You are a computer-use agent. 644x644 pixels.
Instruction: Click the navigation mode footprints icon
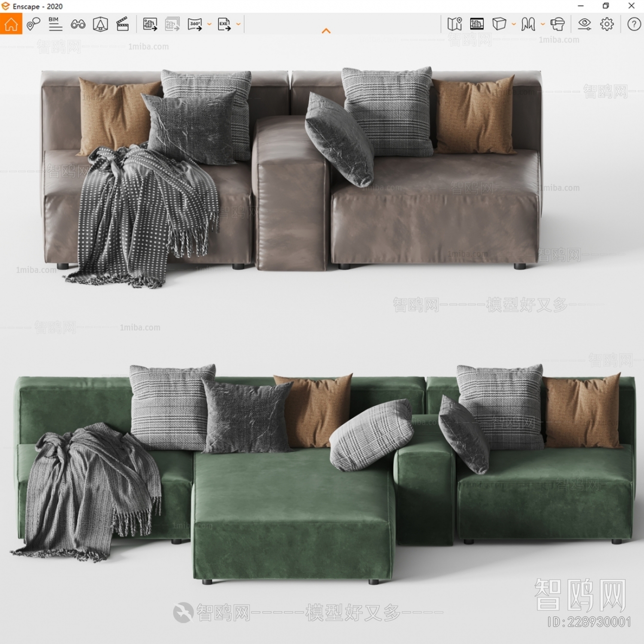(529, 24)
